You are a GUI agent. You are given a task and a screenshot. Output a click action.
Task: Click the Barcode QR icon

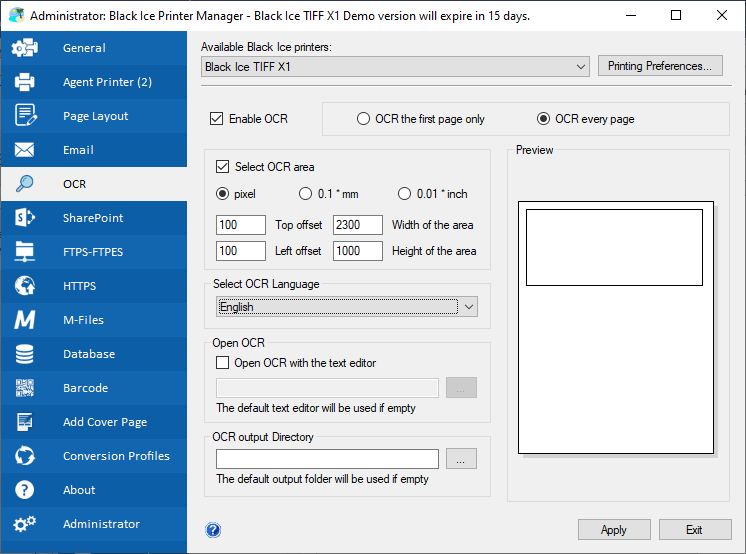coord(25,388)
